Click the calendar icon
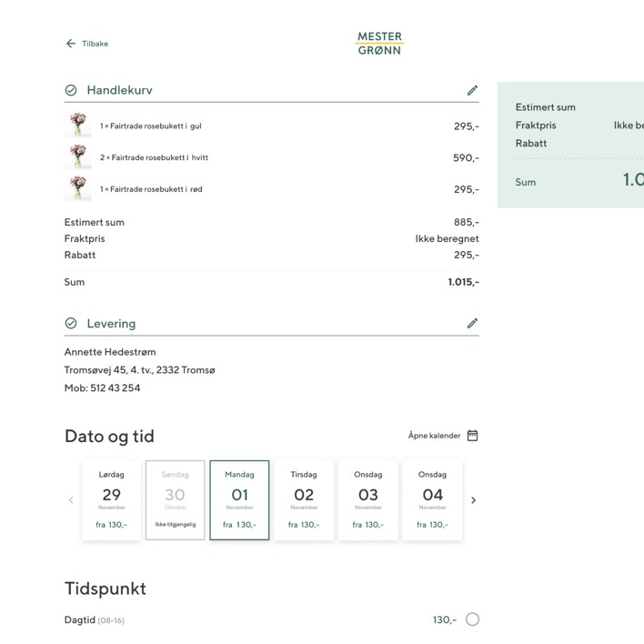The height and width of the screenshot is (644, 644). click(473, 436)
